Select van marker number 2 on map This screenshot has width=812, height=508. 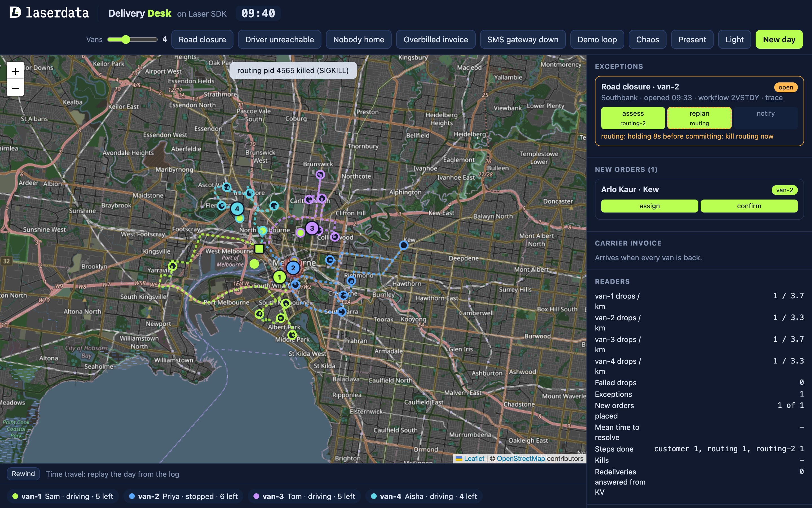(x=293, y=268)
